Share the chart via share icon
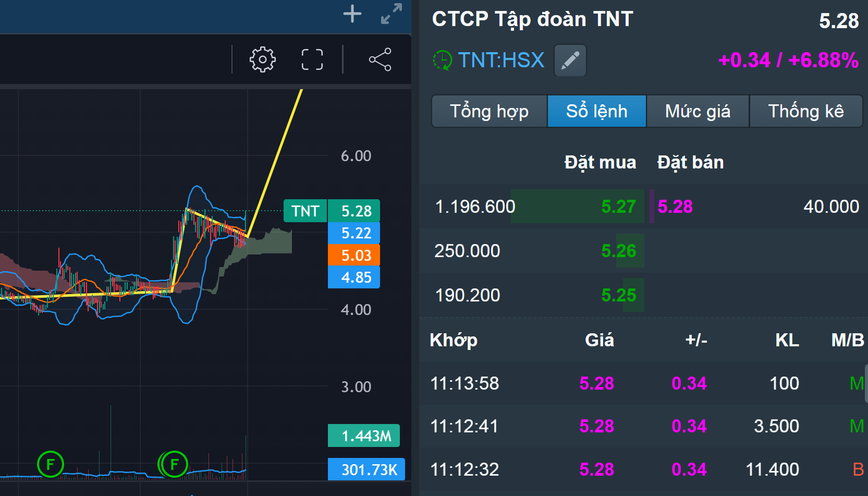The image size is (868, 496). (380, 59)
